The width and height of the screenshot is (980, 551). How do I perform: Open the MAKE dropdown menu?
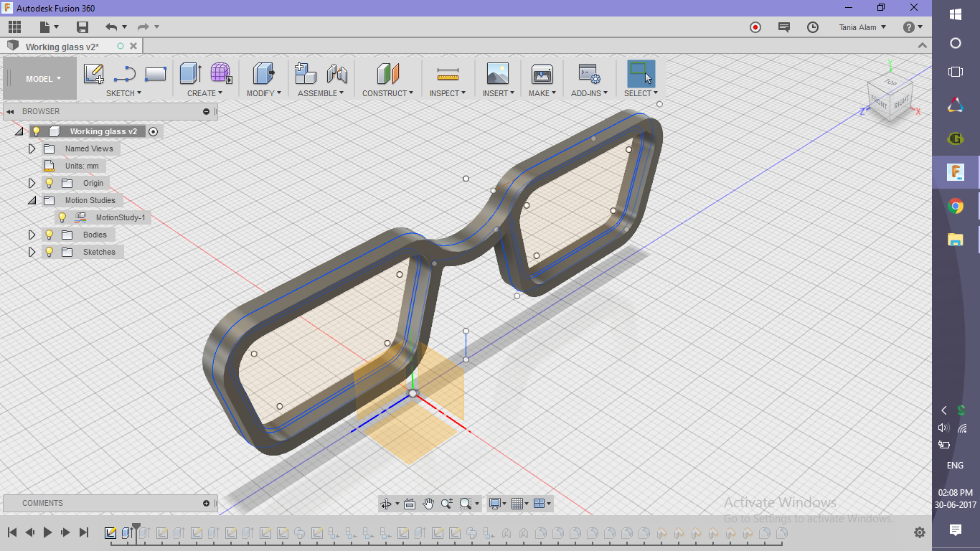542,93
